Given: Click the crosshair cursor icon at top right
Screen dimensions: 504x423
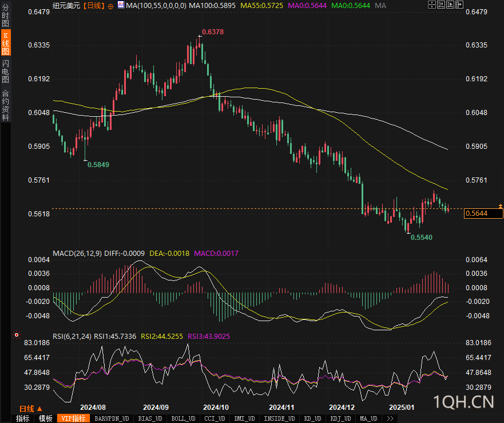Looking at the screenshot, I should tap(432, 5).
